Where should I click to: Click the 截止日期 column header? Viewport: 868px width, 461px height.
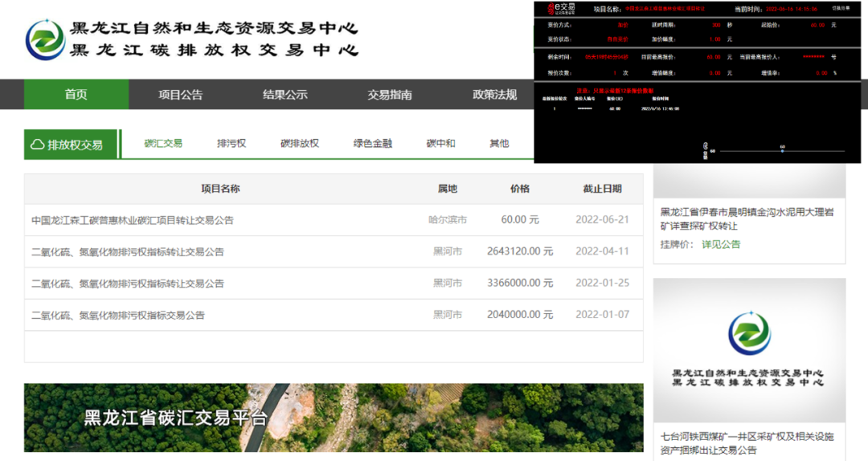tap(602, 189)
